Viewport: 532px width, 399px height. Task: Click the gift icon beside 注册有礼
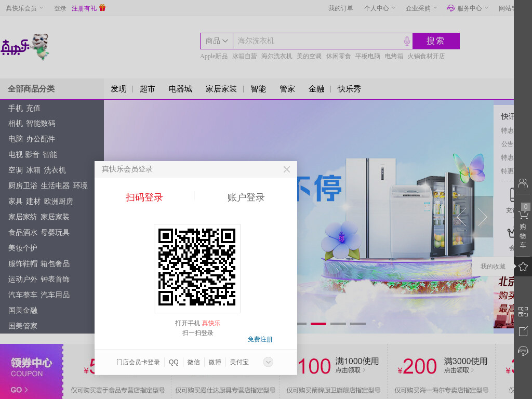(x=102, y=8)
